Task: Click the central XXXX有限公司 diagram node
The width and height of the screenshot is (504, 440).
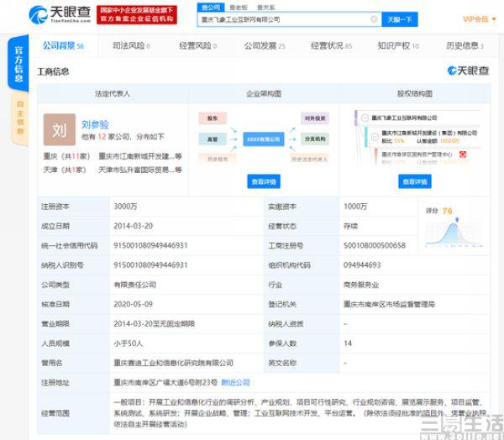Action: [264, 139]
